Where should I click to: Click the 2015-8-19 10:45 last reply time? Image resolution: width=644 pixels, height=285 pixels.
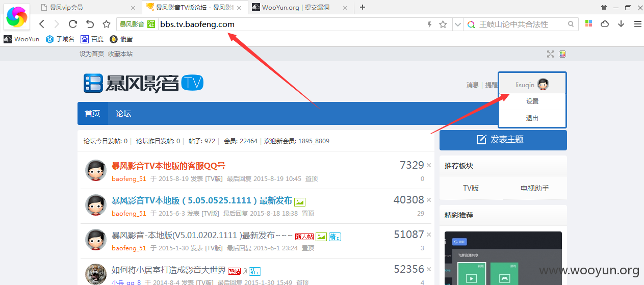277,179
